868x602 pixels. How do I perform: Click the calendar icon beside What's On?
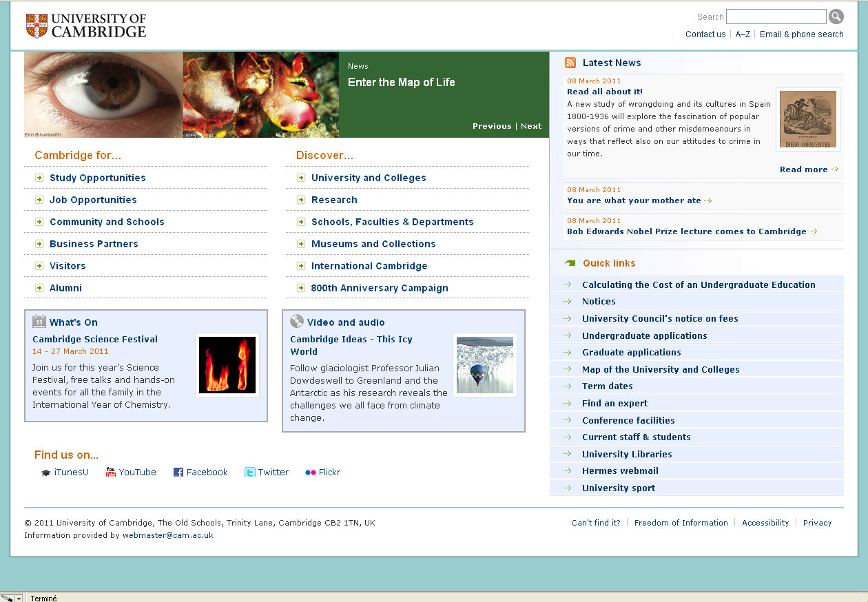[x=39, y=321]
